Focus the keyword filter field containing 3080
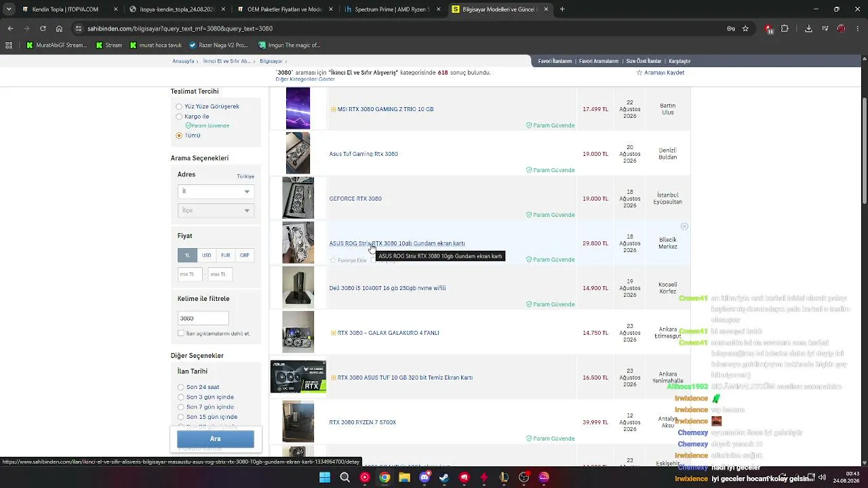 click(203, 318)
